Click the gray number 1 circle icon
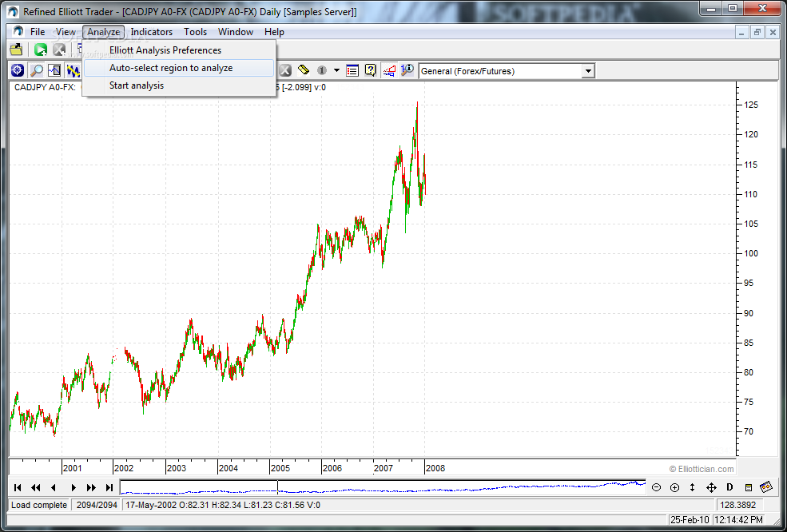The width and height of the screenshot is (787, 532). tap(322, 71)
